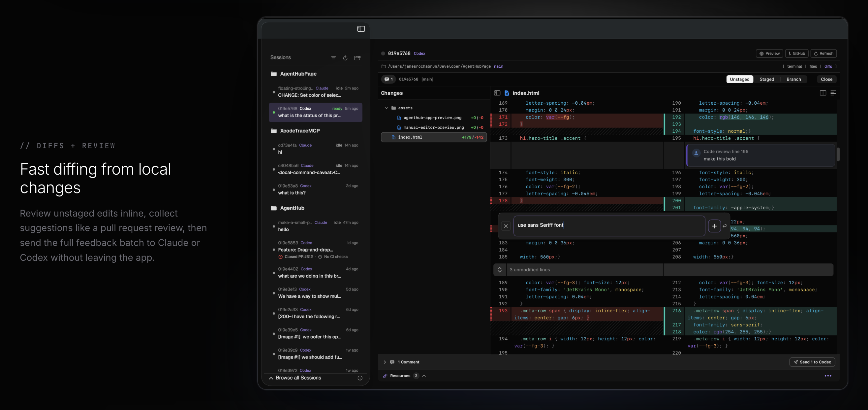Select session floating-strolling Claude

(315, 92)
